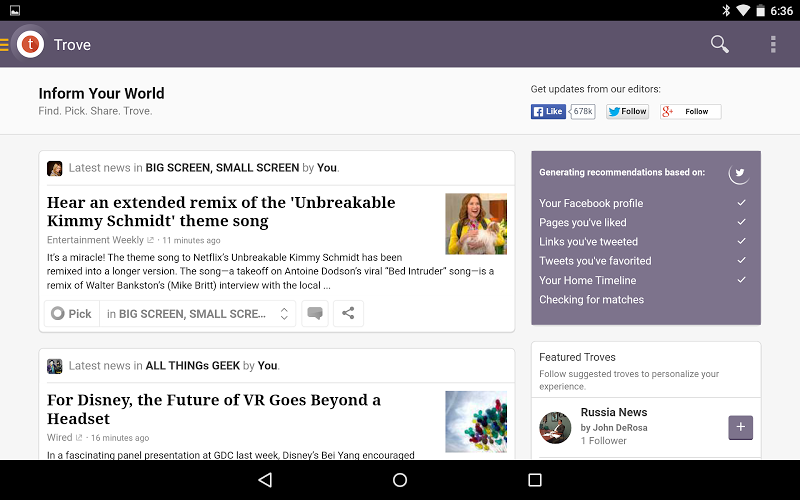Click 'Your Home Timeline' checkmark
The width and height of the screenshot is (800, 500).
(x=741, y=280)
